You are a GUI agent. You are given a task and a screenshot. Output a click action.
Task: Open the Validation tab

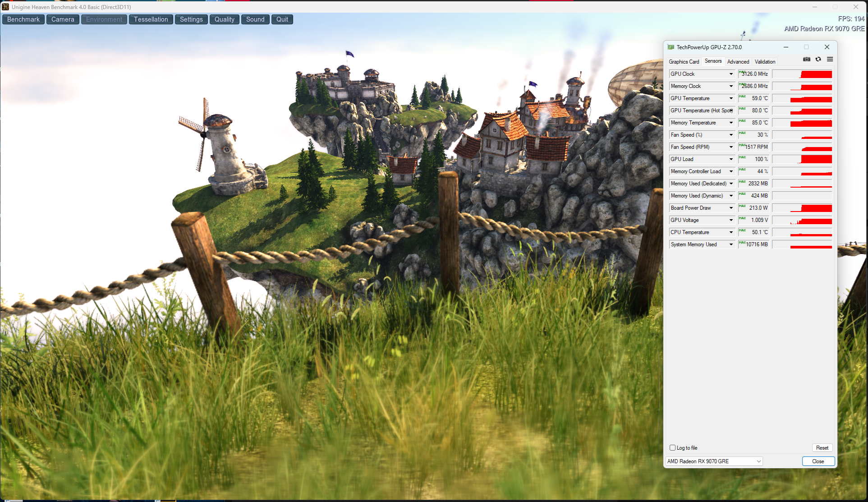pyautogui.click(x=765, y=62)
